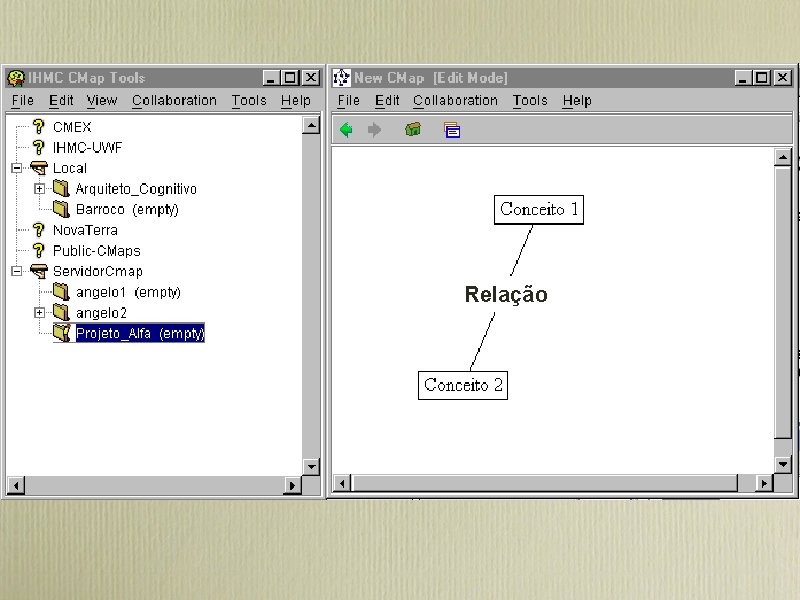800x600 pixels.
Task: Click the gray forward arrow in New CMap toolbar
Action: click(x=374, y=130)
